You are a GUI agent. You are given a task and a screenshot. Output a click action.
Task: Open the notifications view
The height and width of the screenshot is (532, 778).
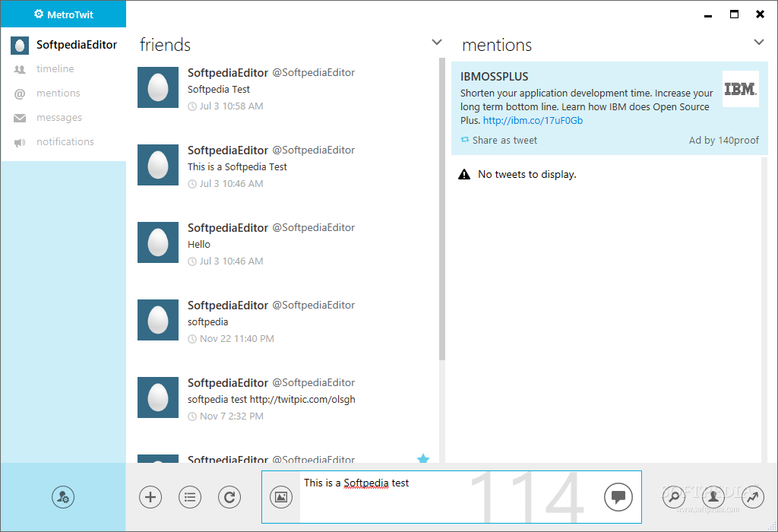[x=65, y=141]
